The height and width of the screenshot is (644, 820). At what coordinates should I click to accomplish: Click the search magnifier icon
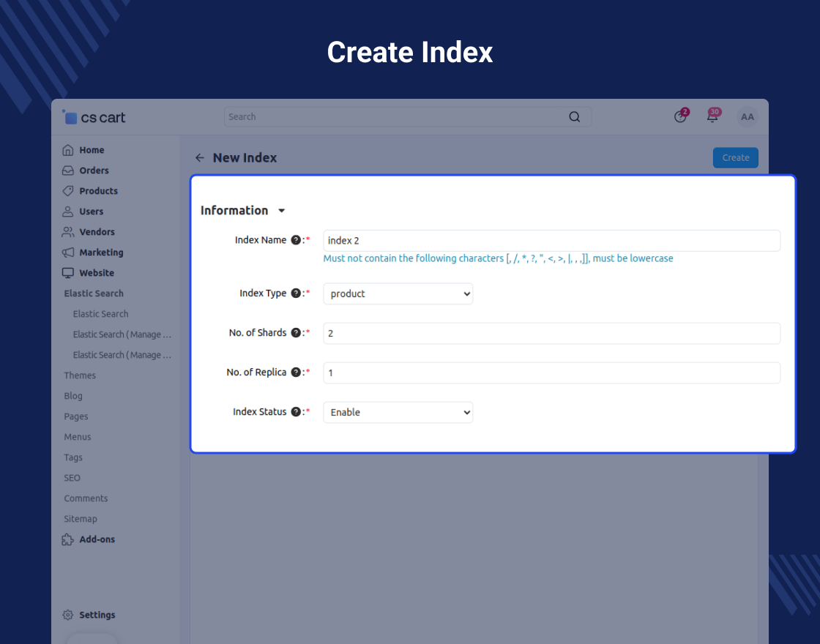coord(575,117)
